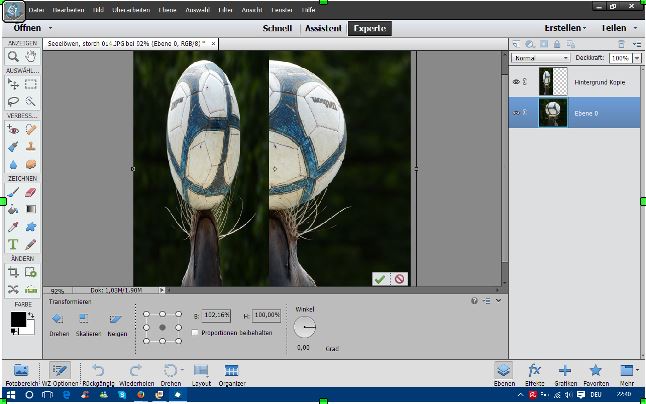Click the Rückgängig undo button

click(x=98, y=371)
